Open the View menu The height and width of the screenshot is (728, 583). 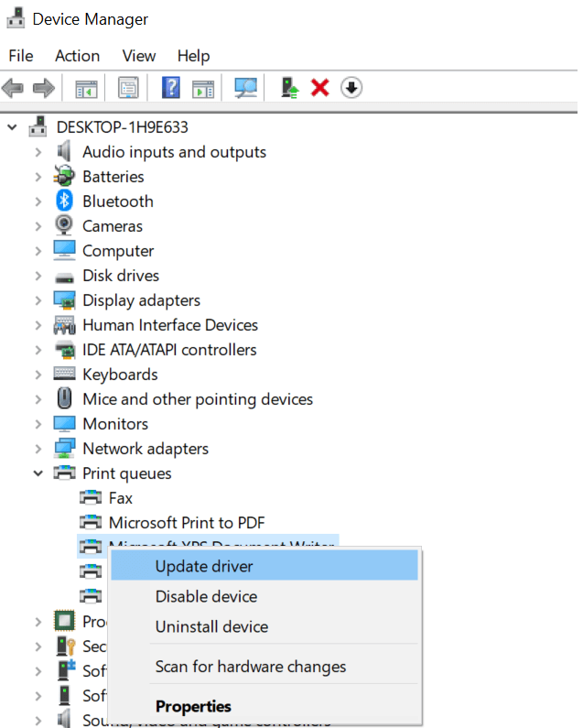(139, 56)
